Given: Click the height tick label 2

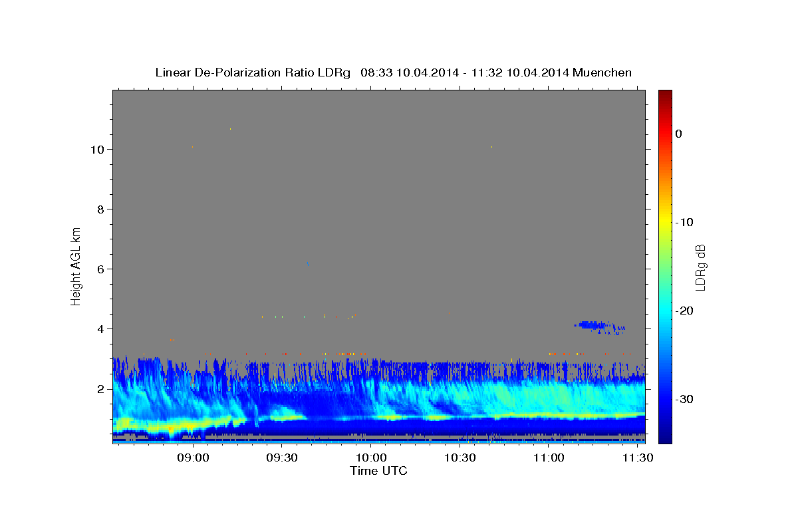Looking at the screenshot, I should tap(101, 389).
